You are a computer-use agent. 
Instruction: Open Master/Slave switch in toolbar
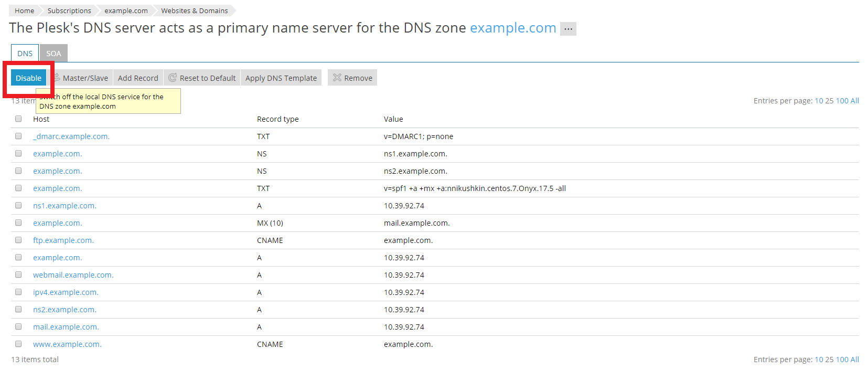(84, 78)
